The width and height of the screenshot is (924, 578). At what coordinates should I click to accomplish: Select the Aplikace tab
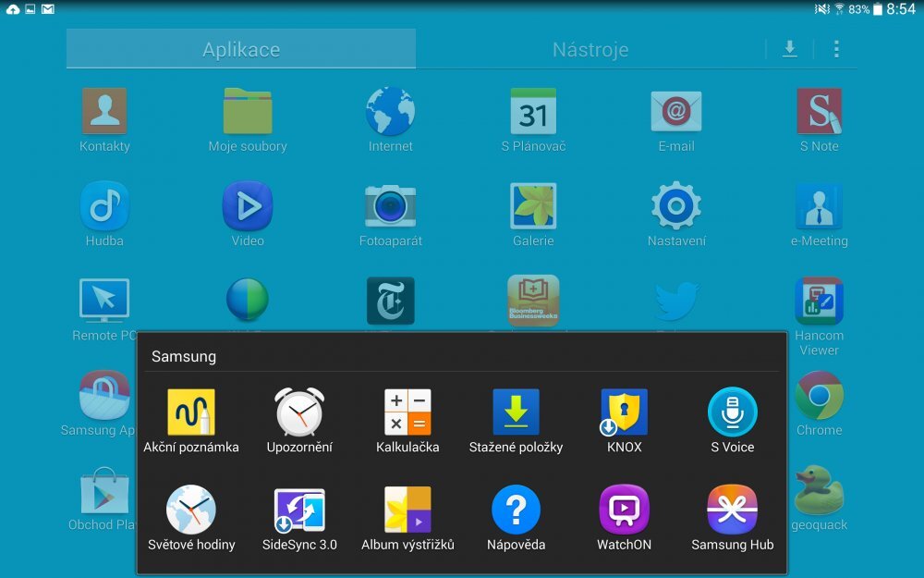(x=240, y=49)
